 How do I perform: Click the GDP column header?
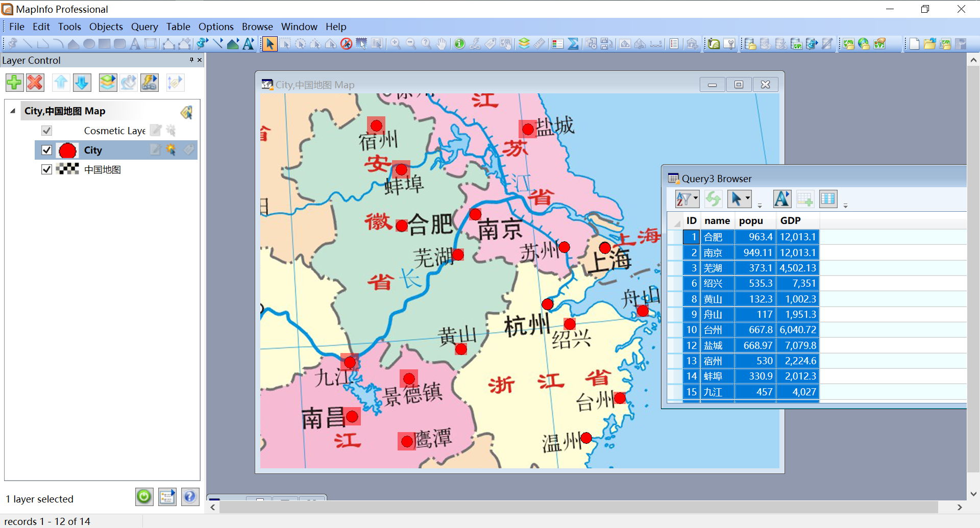[798, 221]
